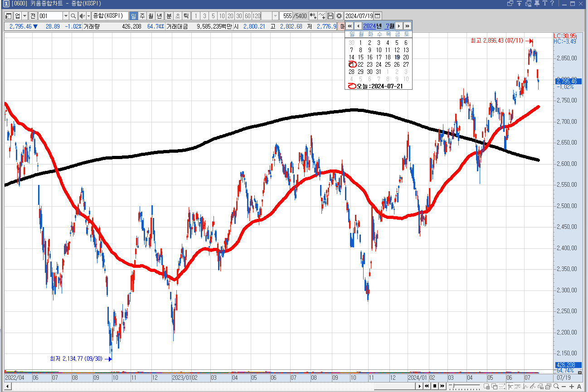Switch to weekly (주) chart period
The height and width of the screenshot is (392, 588).
coord(142,16)
